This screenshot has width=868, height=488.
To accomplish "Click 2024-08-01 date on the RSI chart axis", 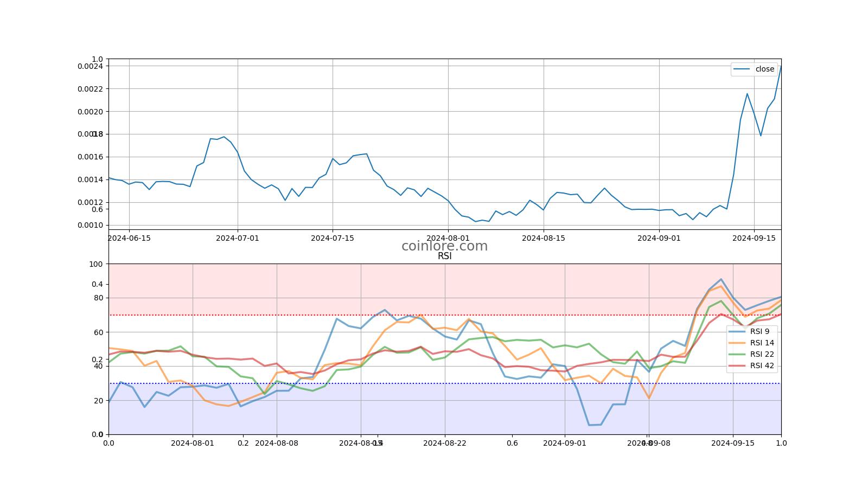I will [x=193, y=443].
